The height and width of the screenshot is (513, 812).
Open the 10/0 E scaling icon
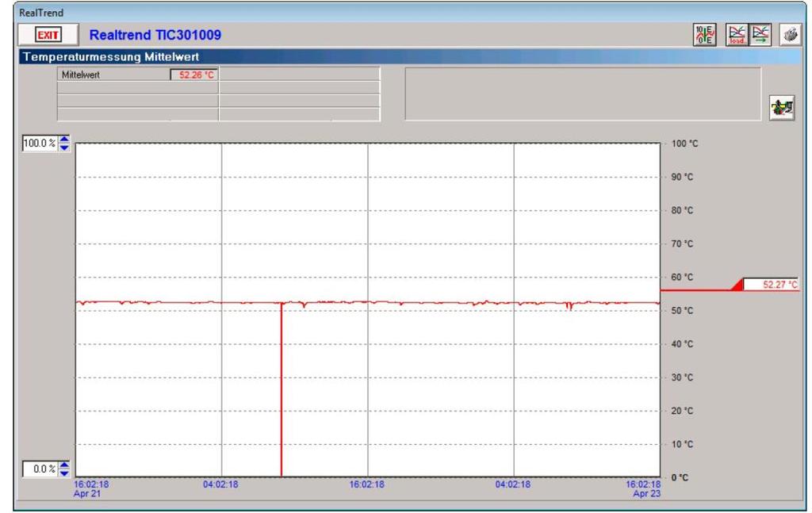point(704,35)
